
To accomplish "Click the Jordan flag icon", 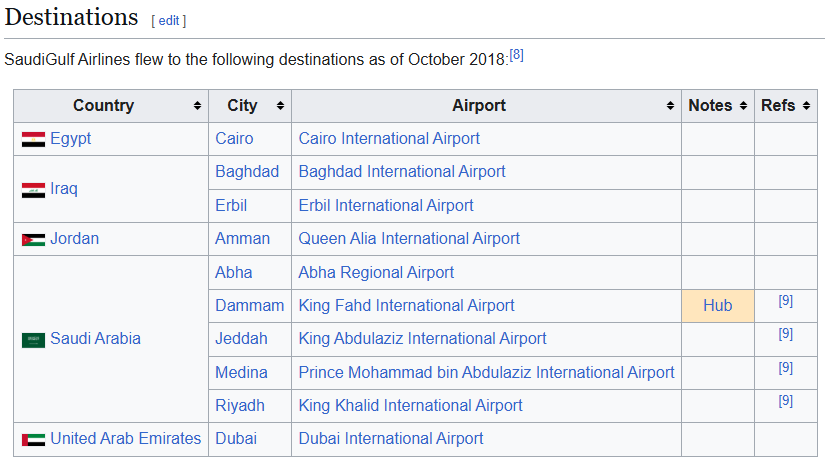I will [x=33, y=239].
